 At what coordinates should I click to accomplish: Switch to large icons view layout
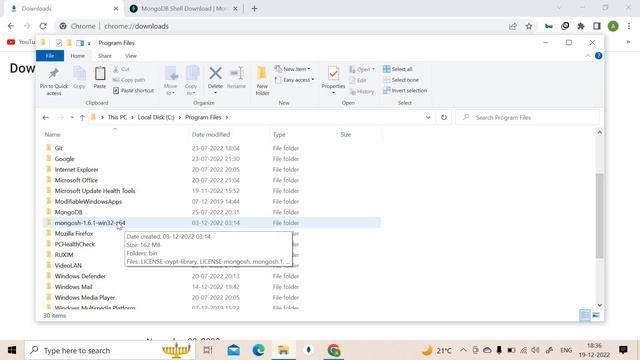click(x=596, y=315)
